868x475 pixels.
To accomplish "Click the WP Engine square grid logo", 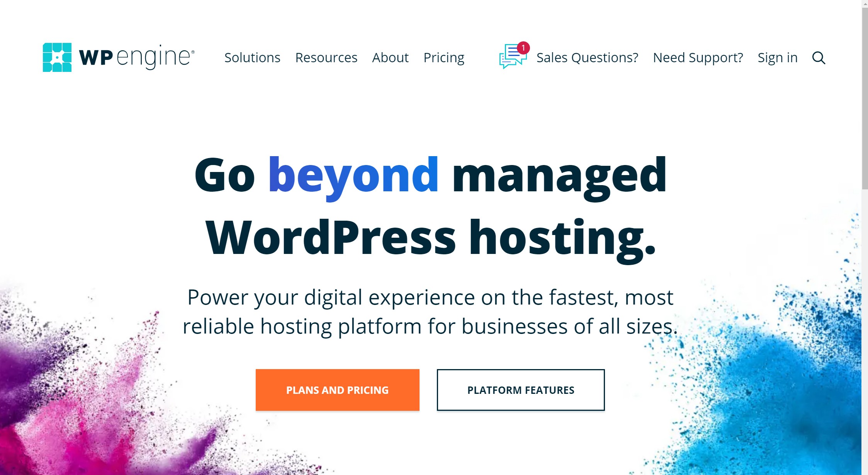I will 57,57.
